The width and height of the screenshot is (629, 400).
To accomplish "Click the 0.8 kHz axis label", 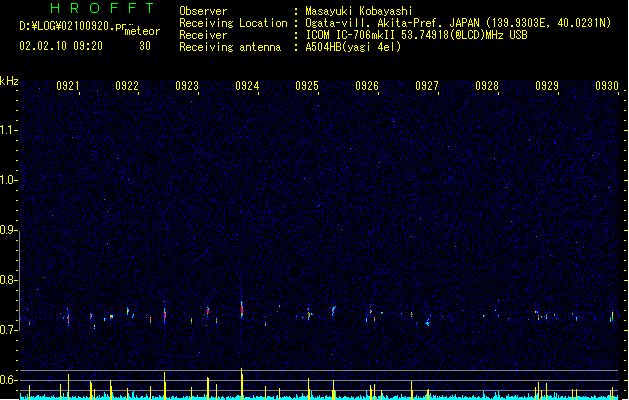I will 8,280.
